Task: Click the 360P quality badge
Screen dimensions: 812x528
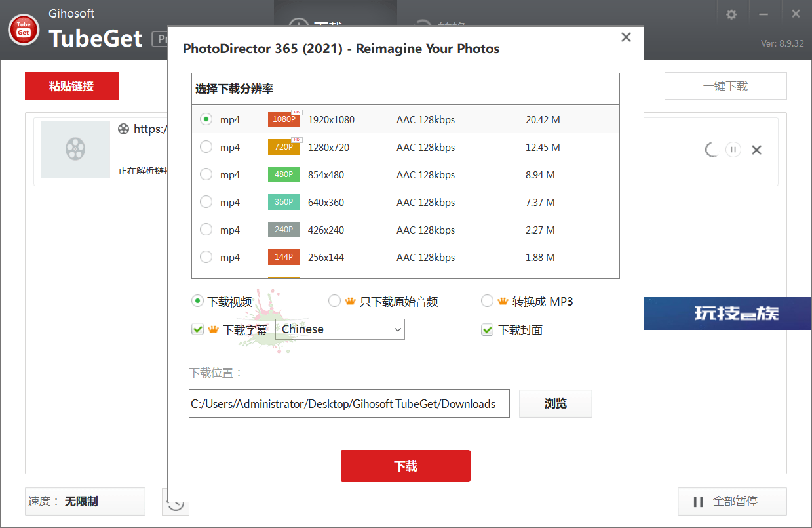Action: (x=284, y=202)
